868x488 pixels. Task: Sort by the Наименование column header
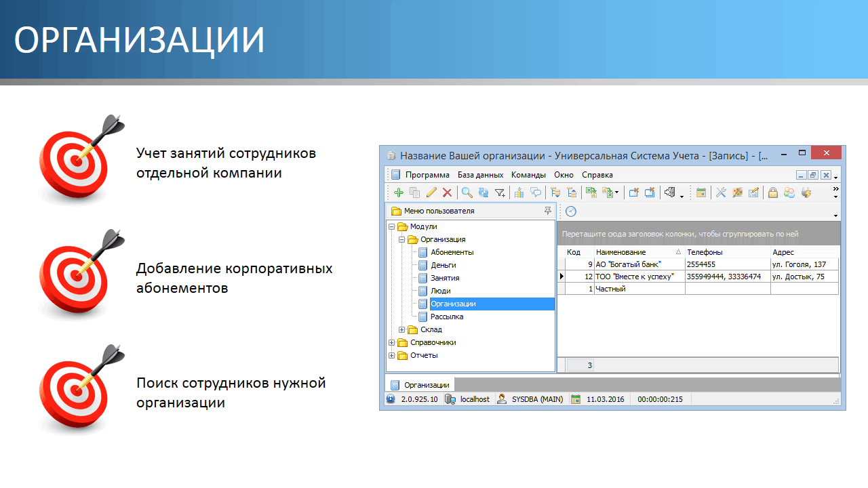point(639,252)
